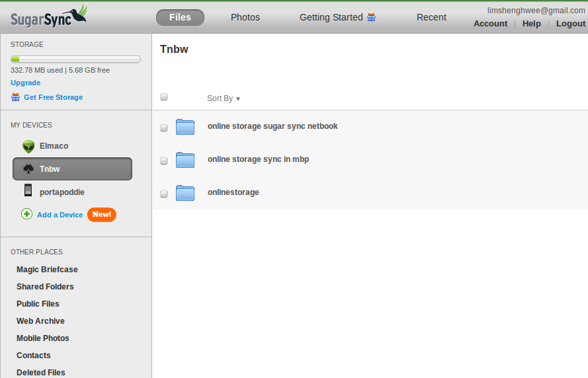Check the box for onlinestorage folder
This screenshot has height=378, width=588.
tap(164, 194)
